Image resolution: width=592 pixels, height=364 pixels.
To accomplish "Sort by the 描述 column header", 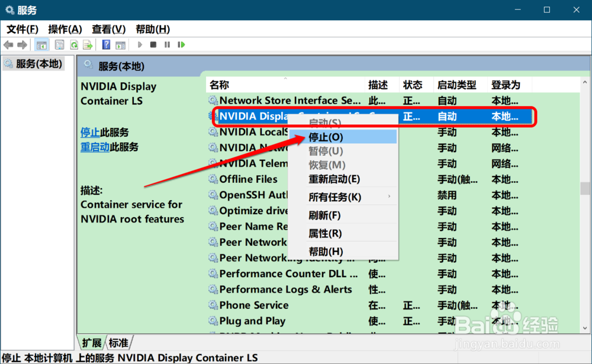I will pyautogui.click(x=382, y=85).
